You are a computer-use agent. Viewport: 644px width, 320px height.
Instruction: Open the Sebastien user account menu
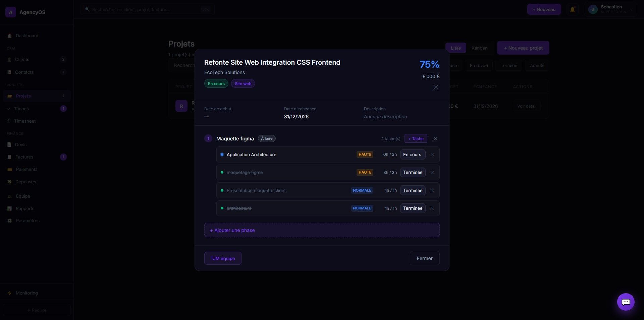pyautogui.click(x=610, y=9)
